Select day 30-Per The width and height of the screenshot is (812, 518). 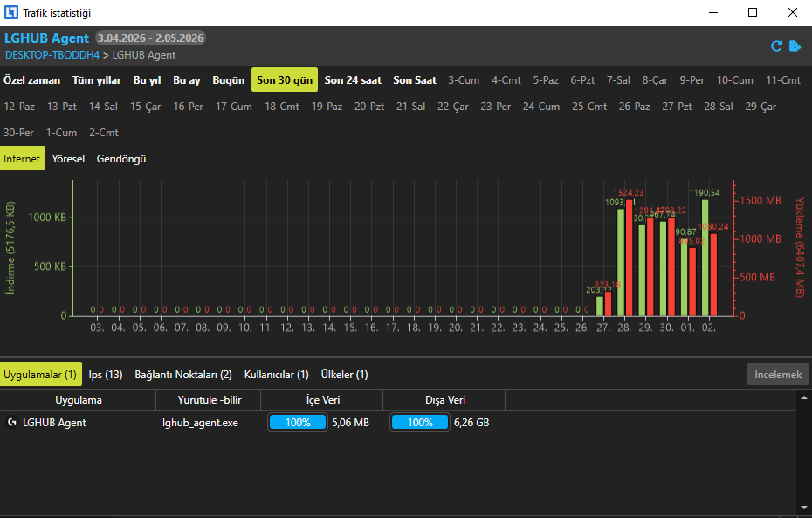click(18, 133)
